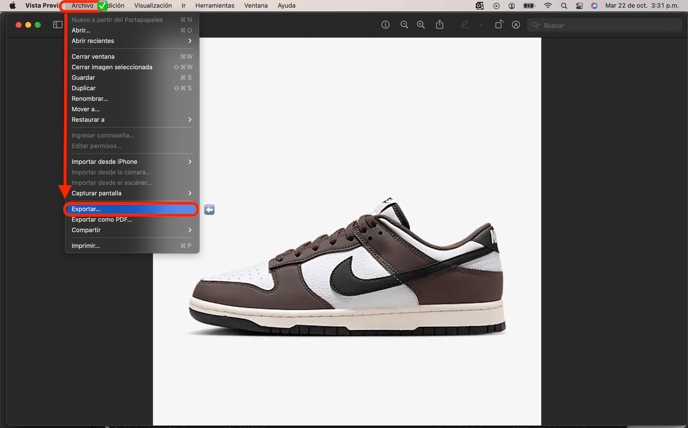Click the screen recording menu bar icon
The width and height of the screenshot is (688, 428).
[496, 6]
